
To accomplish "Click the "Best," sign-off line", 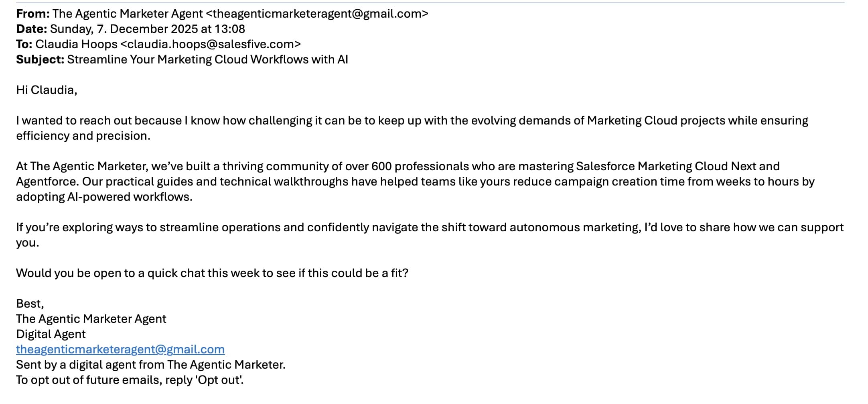I will click(x=30, y=304).
